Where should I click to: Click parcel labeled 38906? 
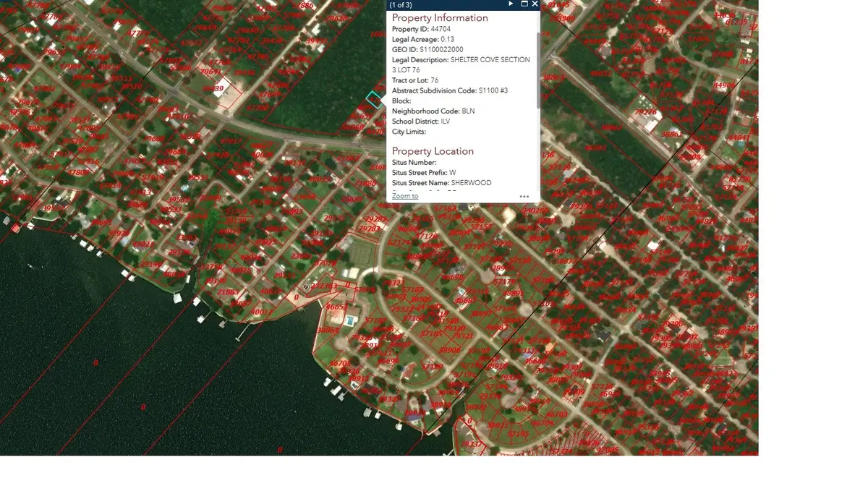tap(449, 350)
